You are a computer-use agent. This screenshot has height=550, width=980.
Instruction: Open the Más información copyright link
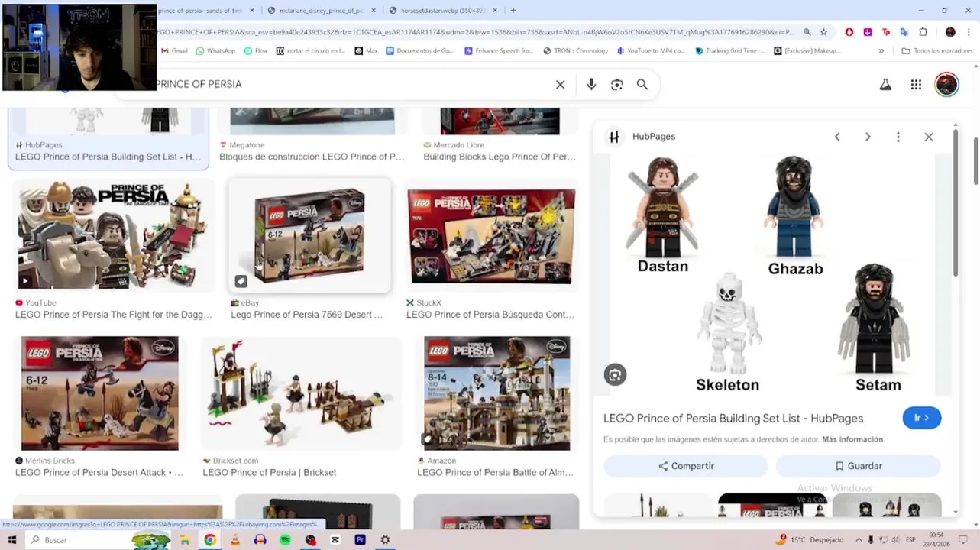(852, 439)
